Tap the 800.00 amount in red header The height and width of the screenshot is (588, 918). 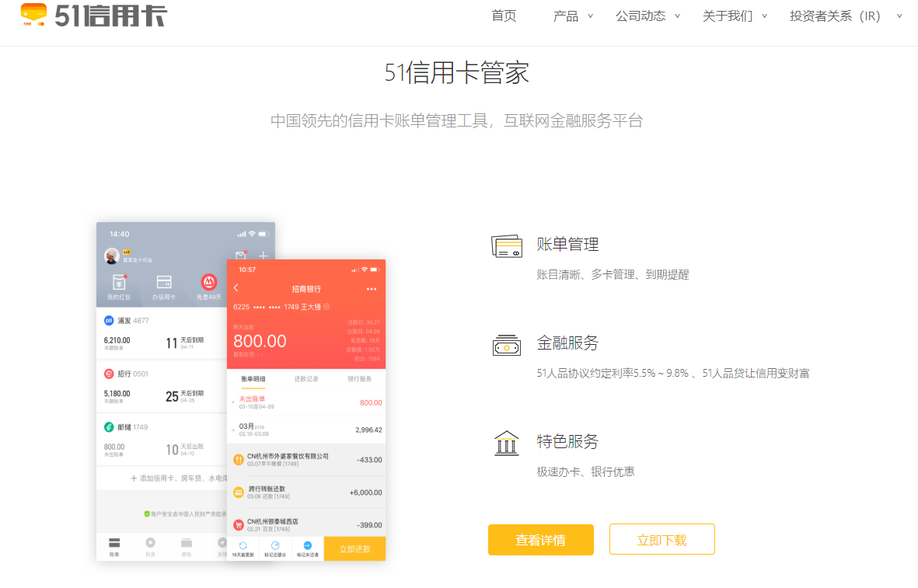coord(260,341)
